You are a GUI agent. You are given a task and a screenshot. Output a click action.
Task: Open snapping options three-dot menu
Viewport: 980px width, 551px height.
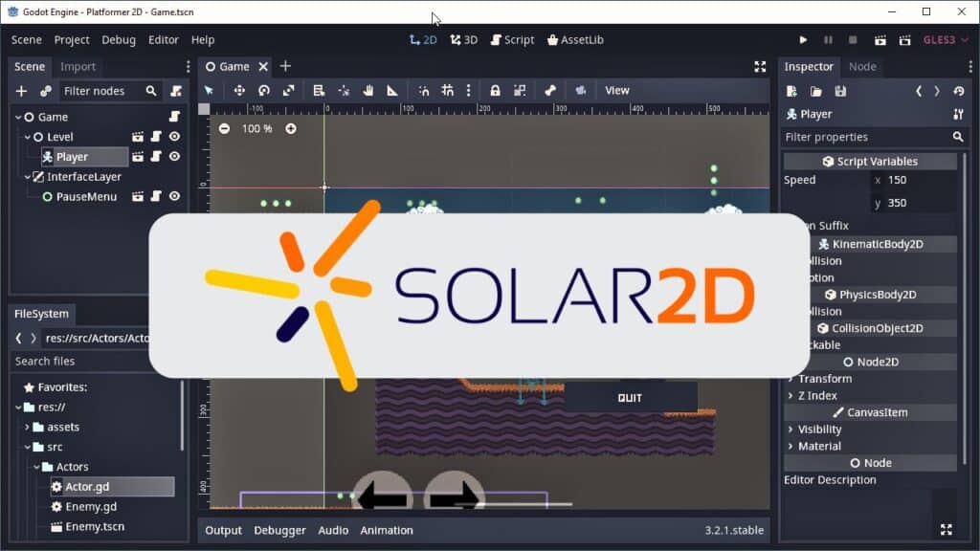pyautogui.click(x=468, y=91)
